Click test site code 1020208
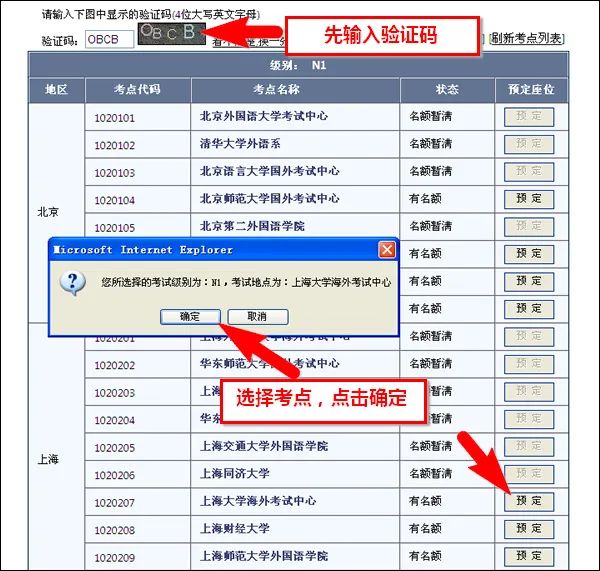 click(x=114, y=530)
